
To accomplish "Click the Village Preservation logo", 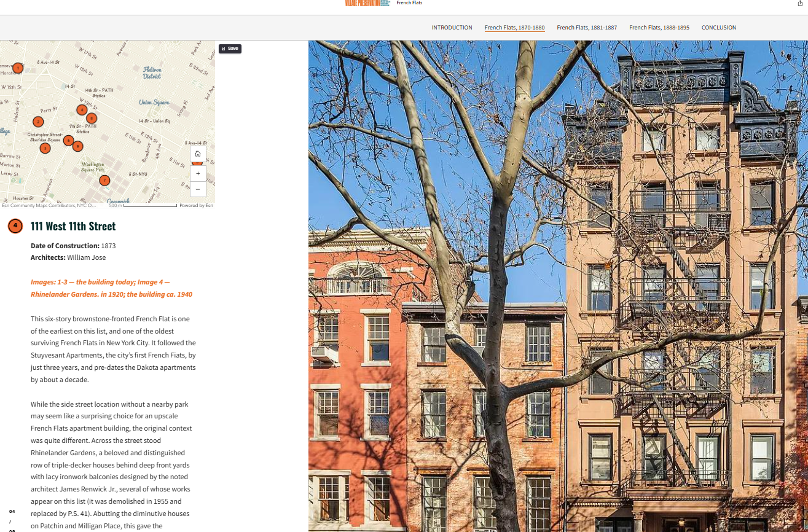I will point(368,3).
